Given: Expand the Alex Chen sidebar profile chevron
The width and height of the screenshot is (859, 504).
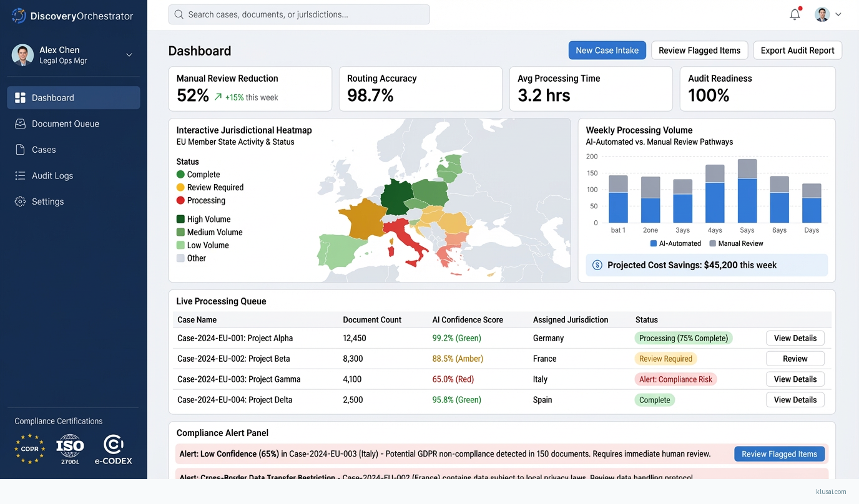Looking at the screenshot, I should pyautogui.click(x=129, y=55).
